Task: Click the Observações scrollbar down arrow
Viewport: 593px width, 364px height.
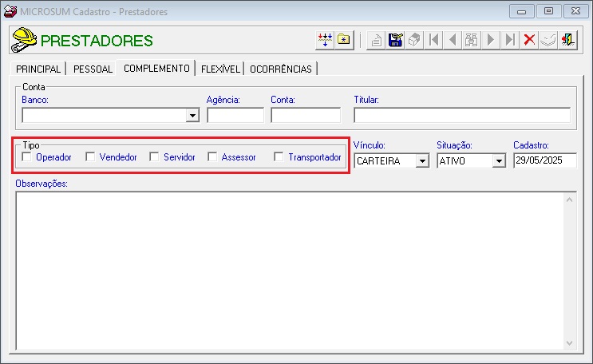Action: tap(570, 343)
